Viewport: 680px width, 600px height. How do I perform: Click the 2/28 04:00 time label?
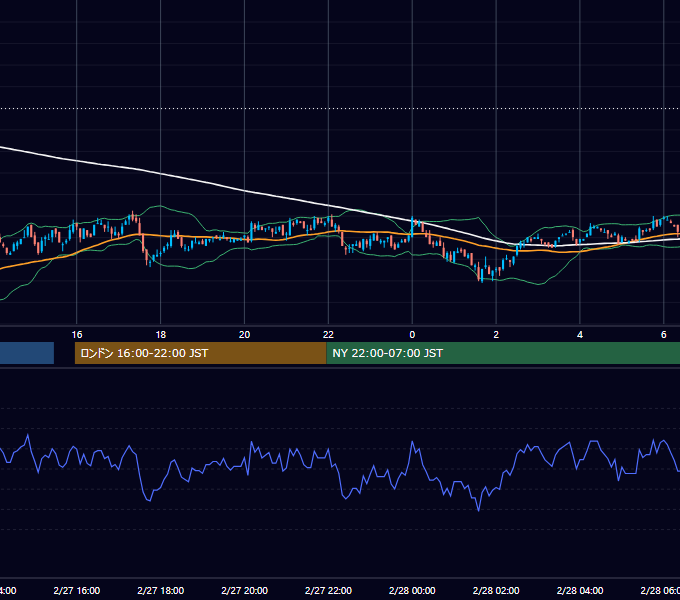(580, 590)
